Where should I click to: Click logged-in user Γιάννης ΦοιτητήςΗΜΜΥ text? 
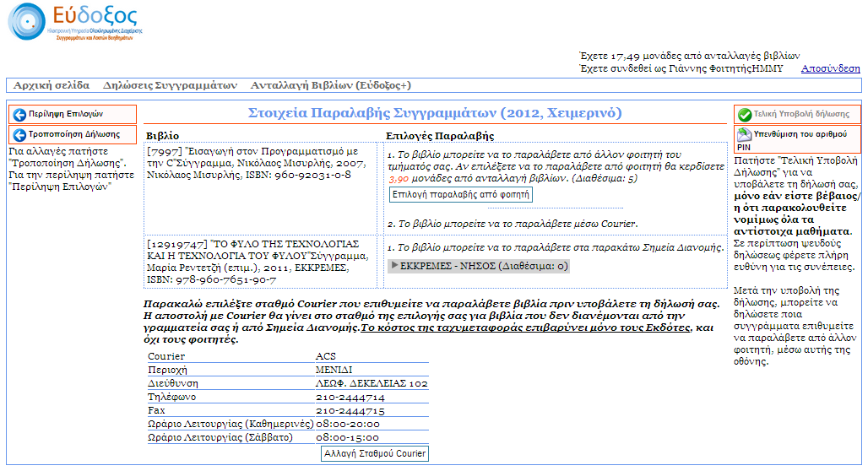pos(726,68)
